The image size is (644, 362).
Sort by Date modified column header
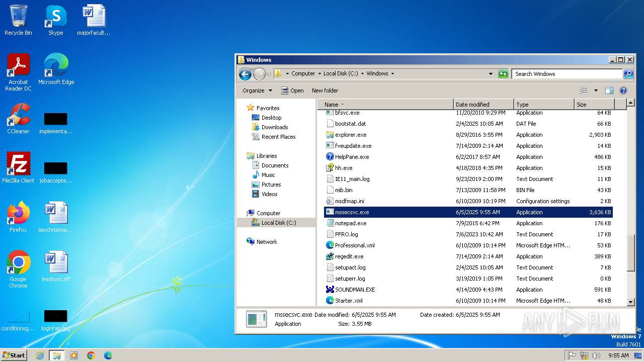tap(484, 105)
